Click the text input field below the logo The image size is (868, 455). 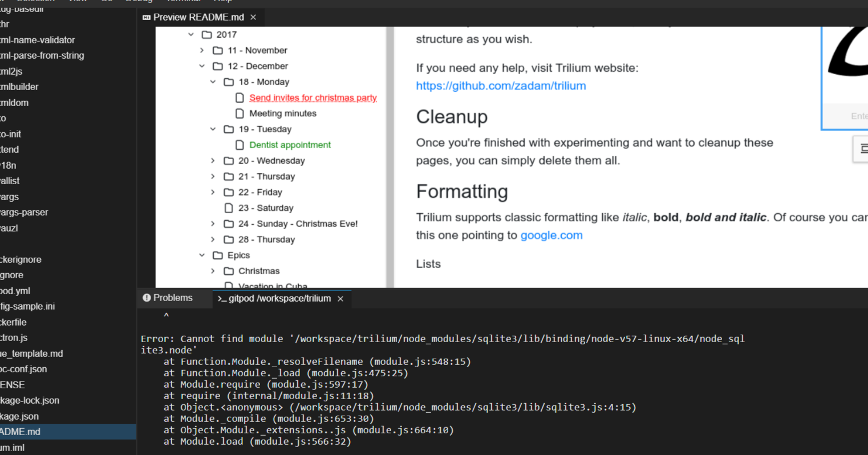853,116
